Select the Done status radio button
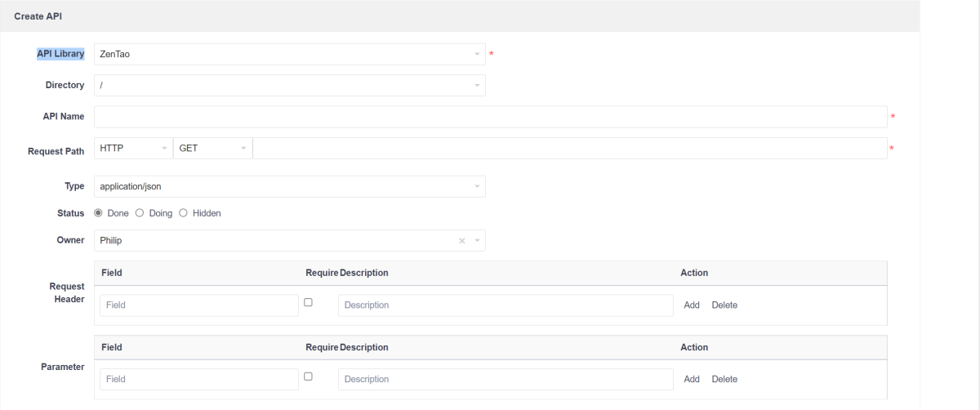 tap(99, 213)
